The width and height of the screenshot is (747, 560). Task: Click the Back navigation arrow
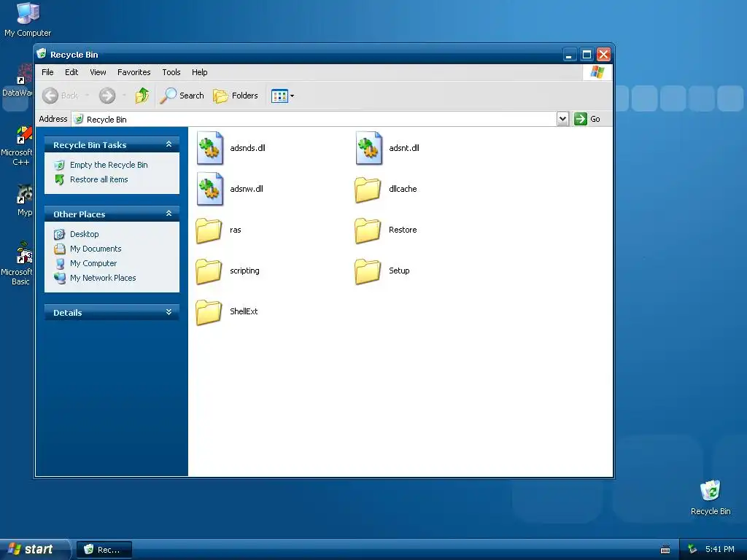point(50,96)
